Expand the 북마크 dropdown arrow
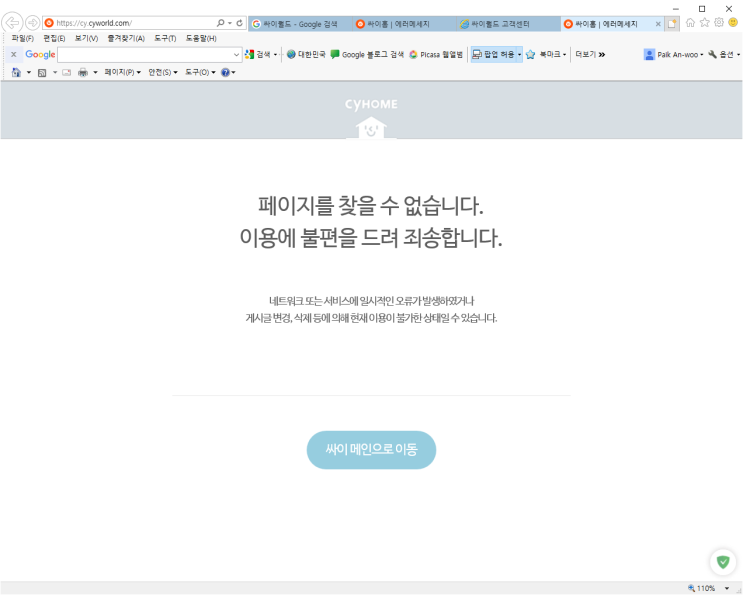This screenshot has width=743, height=595. point(564,54)
